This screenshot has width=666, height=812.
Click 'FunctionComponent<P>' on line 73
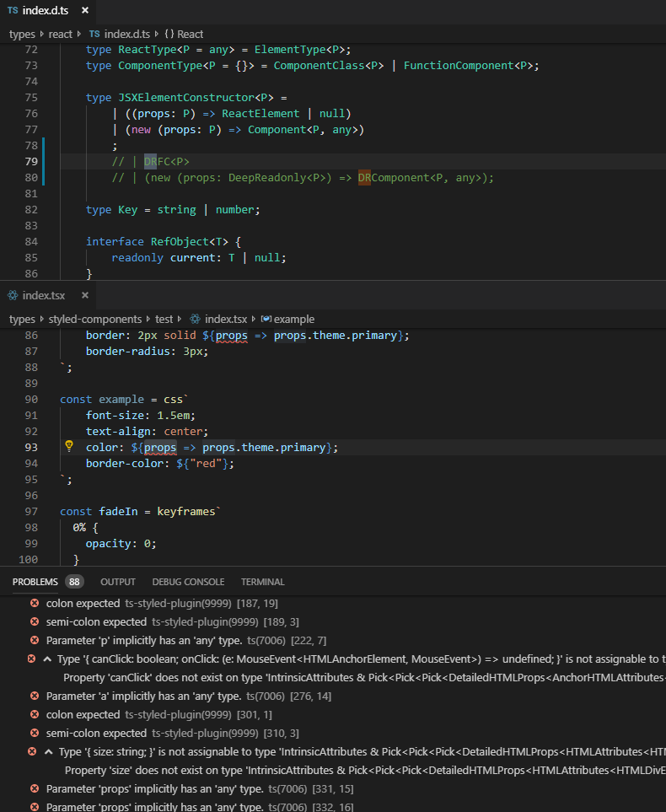point(468,65)
